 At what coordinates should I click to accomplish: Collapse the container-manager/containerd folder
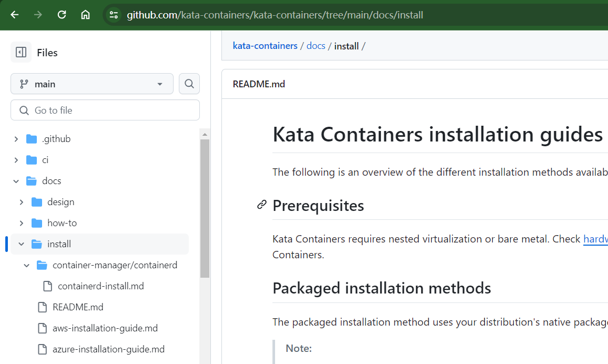(x=27, y=265)
